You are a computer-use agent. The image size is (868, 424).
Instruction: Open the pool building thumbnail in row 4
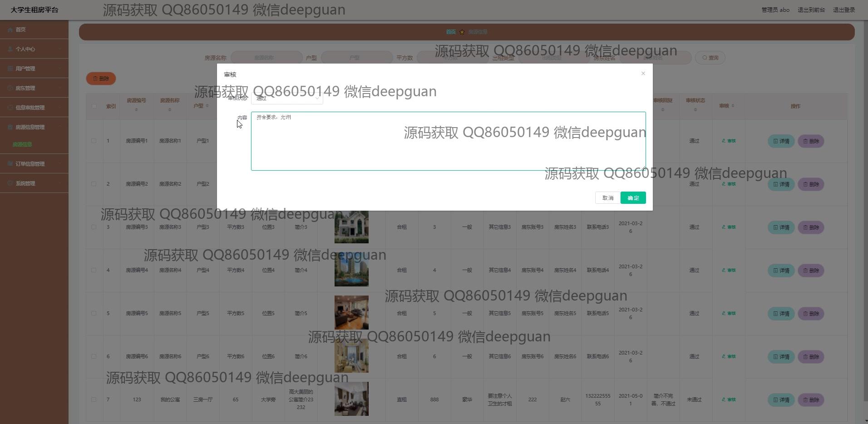pyautogui.click(x=351, y=270)
